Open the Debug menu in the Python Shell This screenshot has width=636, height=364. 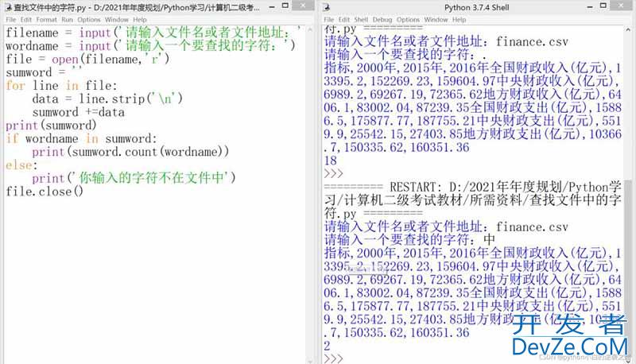coord(382,19)
